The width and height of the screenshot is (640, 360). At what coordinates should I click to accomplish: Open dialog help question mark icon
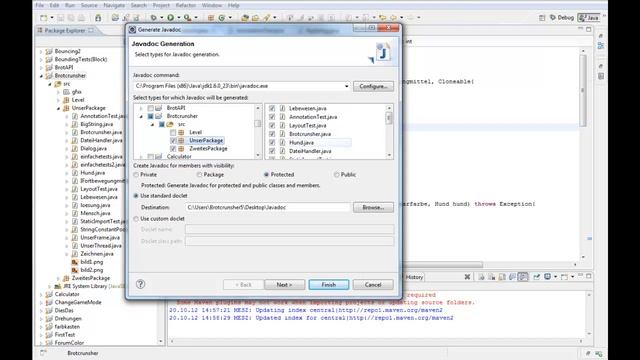click(x=140, y=284)
